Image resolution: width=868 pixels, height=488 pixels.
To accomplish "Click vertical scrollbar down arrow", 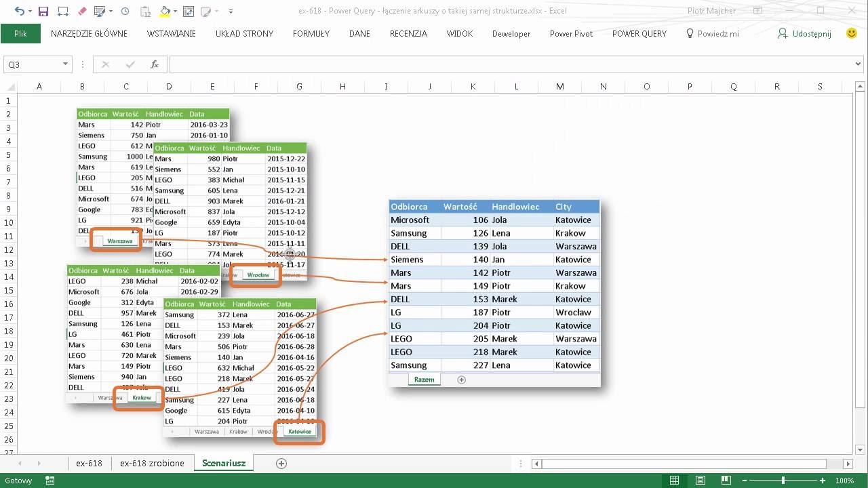I will click(x=861, y=449).
